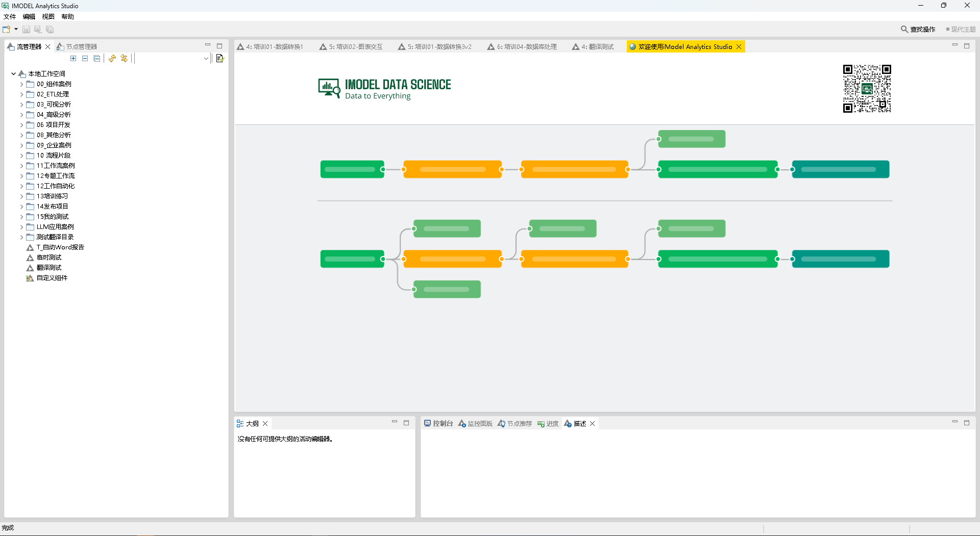980x536 pixels.
Task: Click the Collapse tree minus icon
Action: pos(85,59)
